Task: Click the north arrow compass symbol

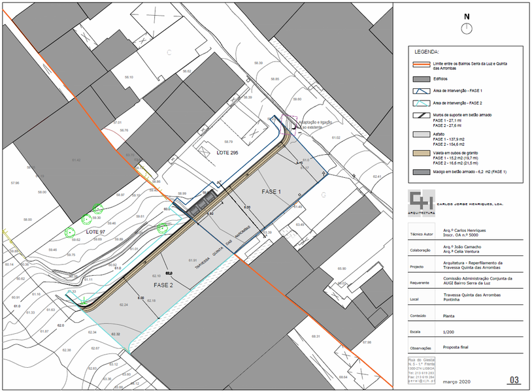Action: [x=466, y=28]
